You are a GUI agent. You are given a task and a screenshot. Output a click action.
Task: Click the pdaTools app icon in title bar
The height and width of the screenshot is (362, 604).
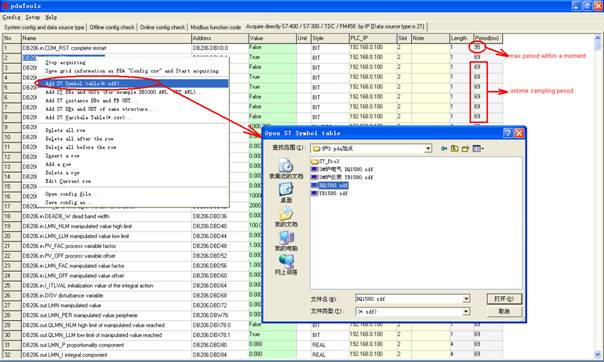click(5, 6)
